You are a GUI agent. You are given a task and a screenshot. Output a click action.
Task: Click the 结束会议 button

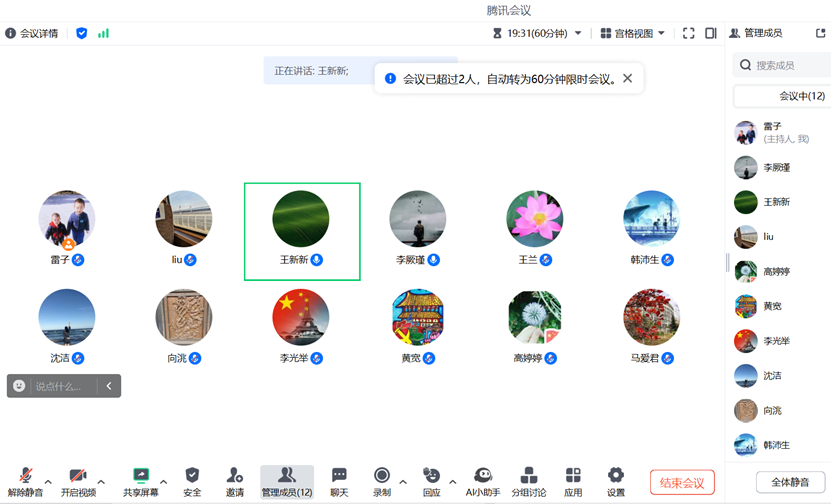click(x=682, y=483)
